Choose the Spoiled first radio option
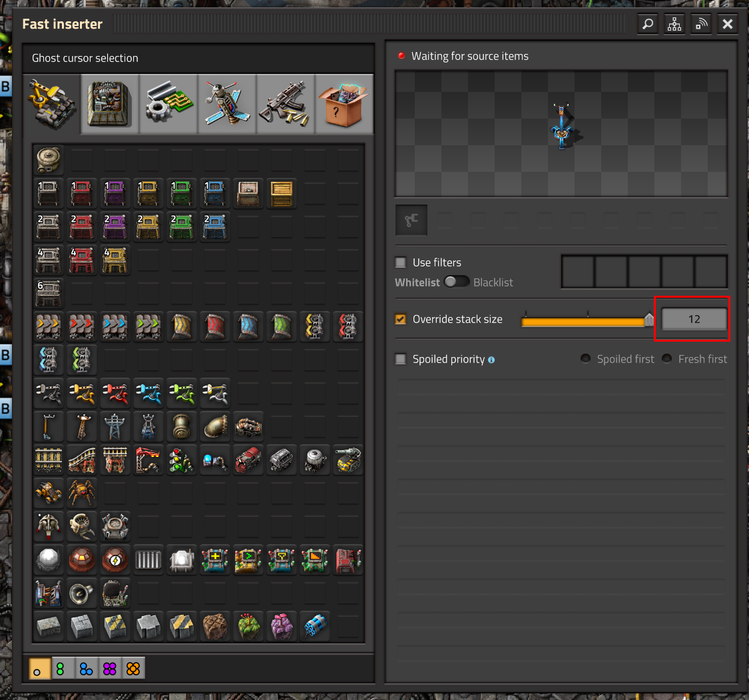This screenshot has width=749, height=700. click(585, 358)
